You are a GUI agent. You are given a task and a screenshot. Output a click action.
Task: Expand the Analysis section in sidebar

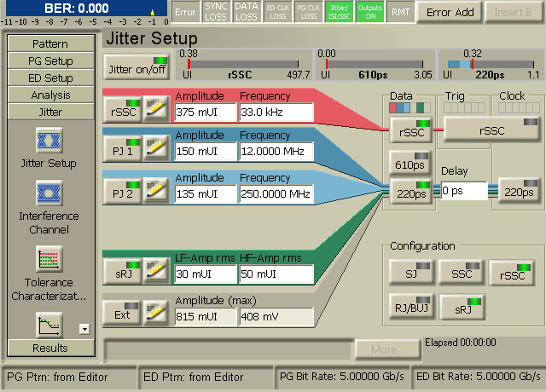pos(50,95)
